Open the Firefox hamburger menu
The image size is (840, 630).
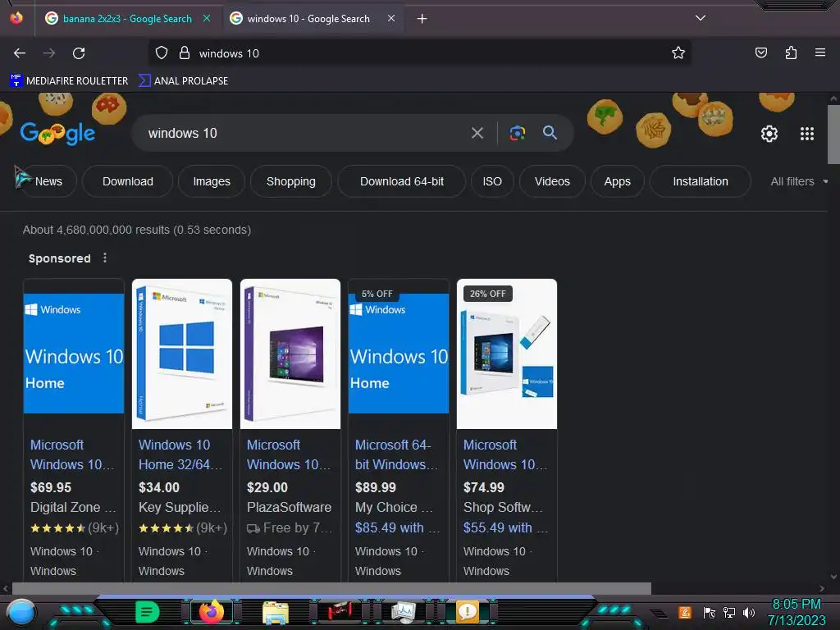tap(819, 52)
